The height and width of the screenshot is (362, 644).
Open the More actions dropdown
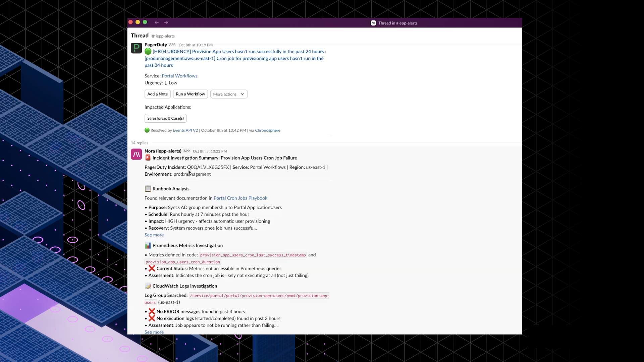click(229, 94)
